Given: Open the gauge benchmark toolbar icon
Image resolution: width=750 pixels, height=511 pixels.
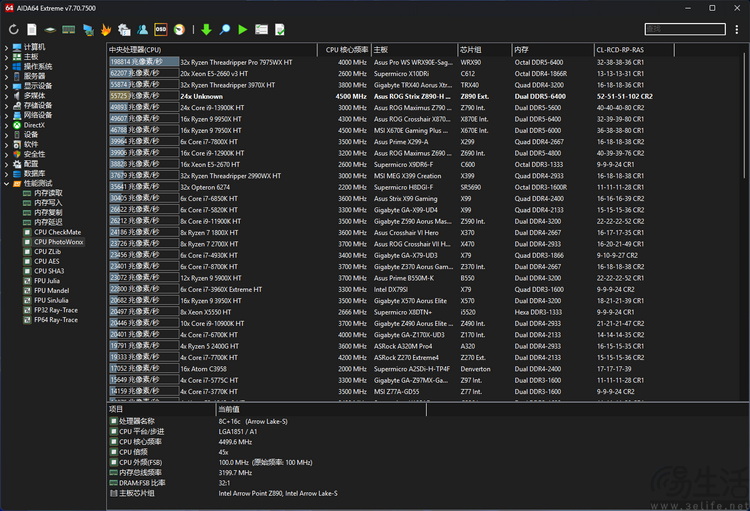Looking at the screenshot, I should 179,30.
